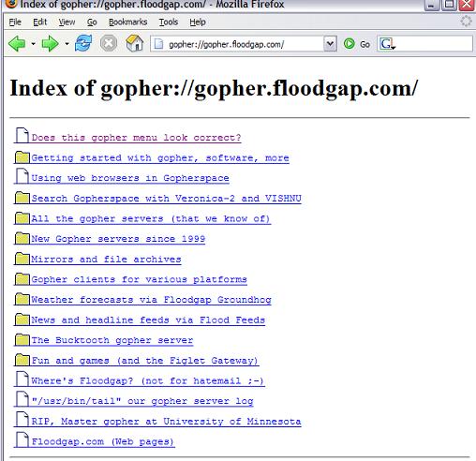Reload the page with the Refresh icon
Screen dimensions: 476x461
coord(83,43)
